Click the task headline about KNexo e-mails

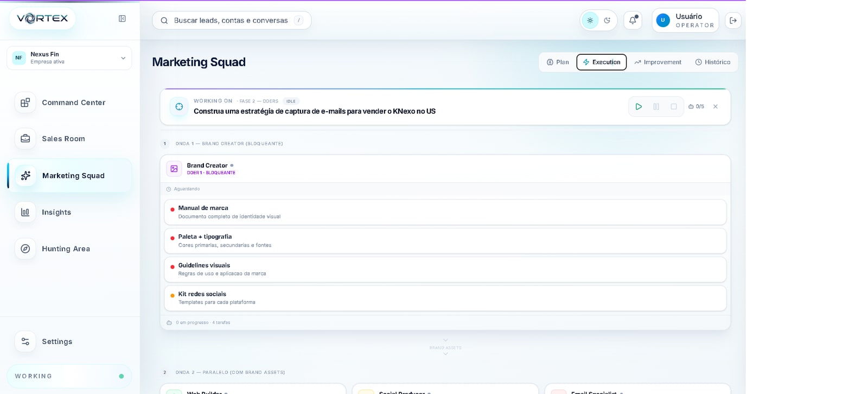tap(315, 111)
